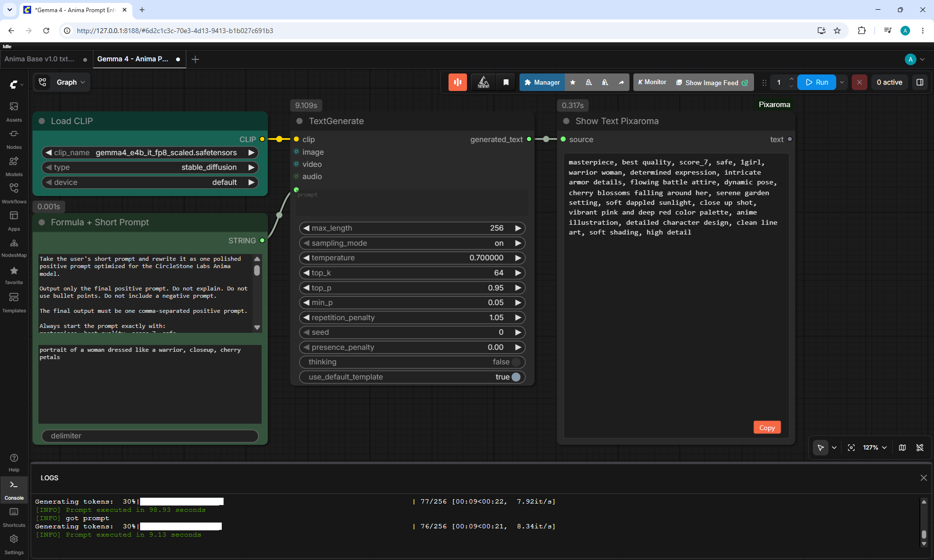Open pointer mode dropdown chevron
Viewport: 934px width, 560px height.
tap(834, 448)
